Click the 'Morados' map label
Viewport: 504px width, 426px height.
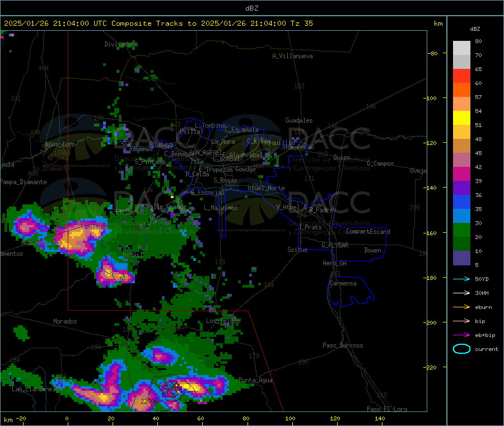tap(65, 321)
